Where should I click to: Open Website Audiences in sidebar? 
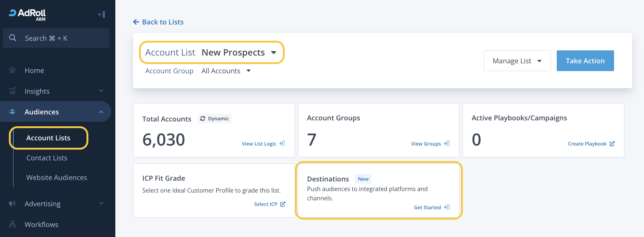coord(57,177)
